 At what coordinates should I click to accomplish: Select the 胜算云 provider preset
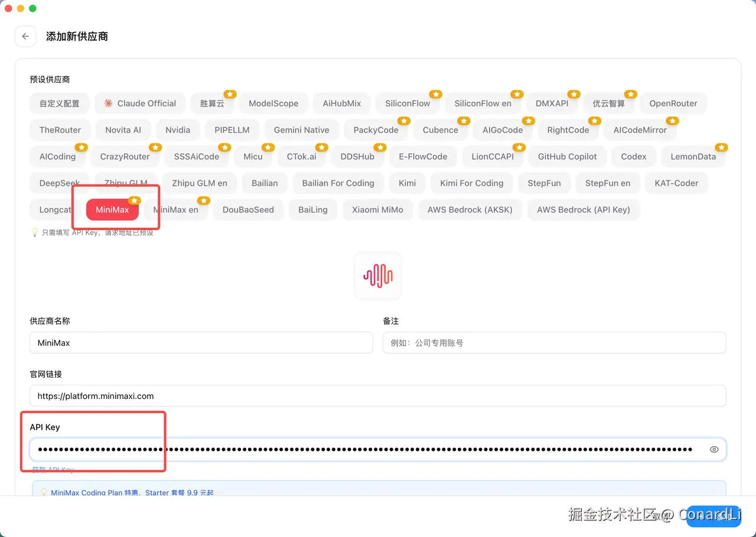click(x=213, y=103)
